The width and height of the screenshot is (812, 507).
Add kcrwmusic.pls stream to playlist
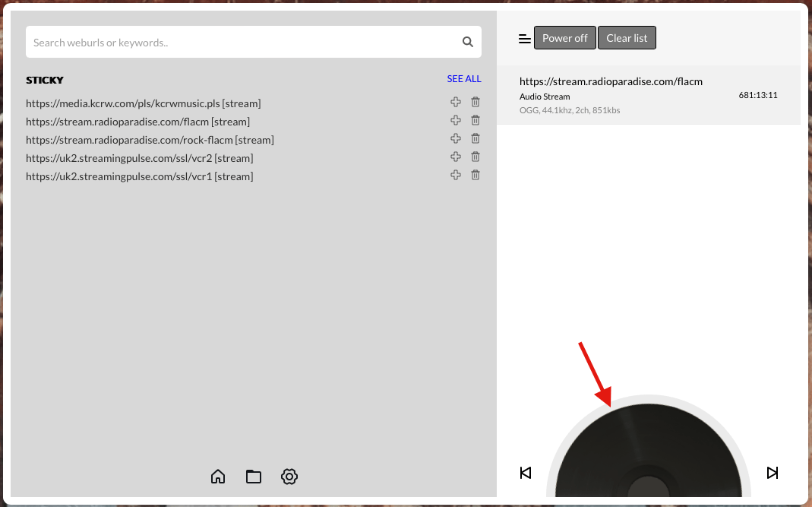click(x=456, y=102)
